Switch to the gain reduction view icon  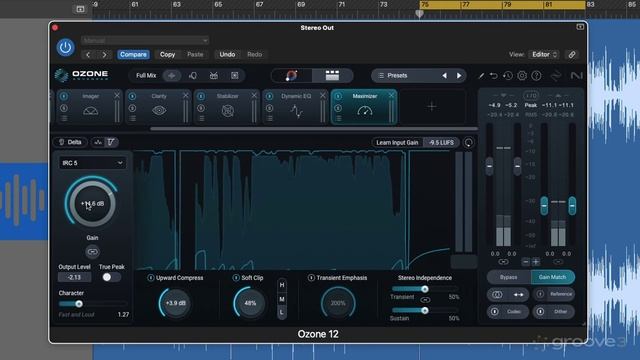(x=111, y=142)
